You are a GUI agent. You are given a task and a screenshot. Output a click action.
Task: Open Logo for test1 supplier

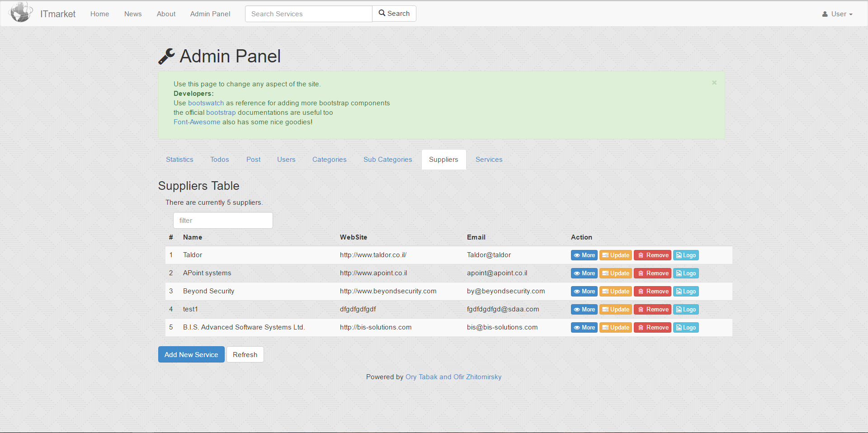686,310
